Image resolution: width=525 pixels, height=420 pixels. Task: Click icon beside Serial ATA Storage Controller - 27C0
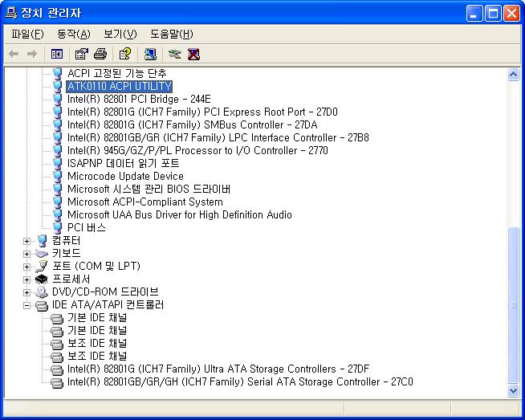57,382
